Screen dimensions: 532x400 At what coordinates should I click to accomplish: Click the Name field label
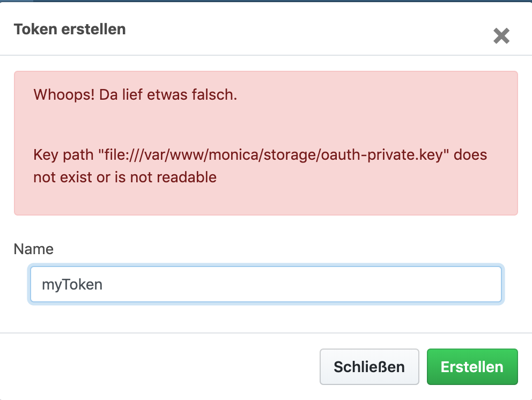(x=34, y=249)
